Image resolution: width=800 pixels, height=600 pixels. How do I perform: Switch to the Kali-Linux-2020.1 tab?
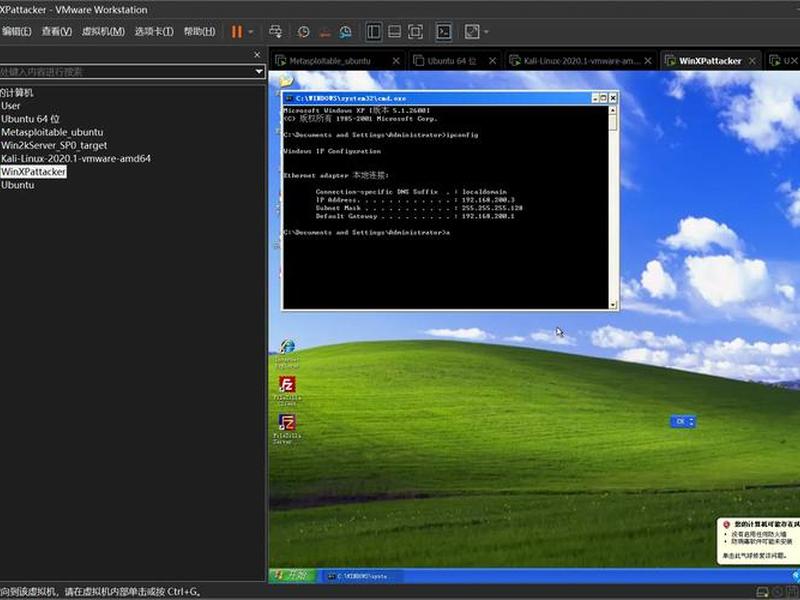(581, 61)
